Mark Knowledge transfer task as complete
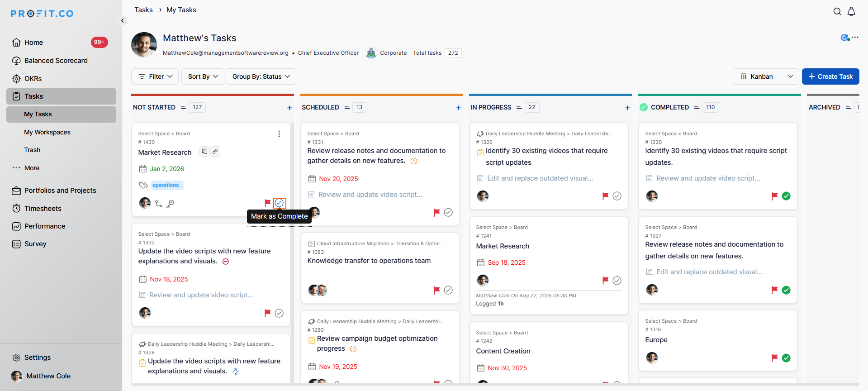Image resolution: width=868 pixels, height=391 pixels. point(448,290)
